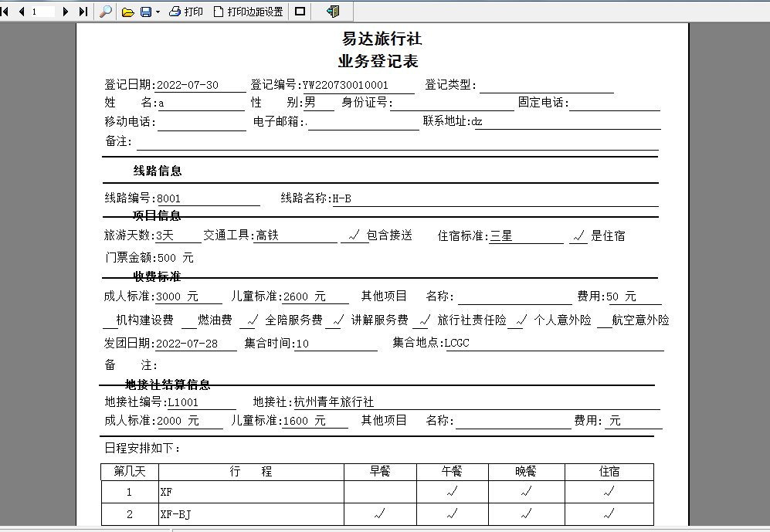Click transport value 高铁
The height and width of the screenshot is (532, 770).
267,236
